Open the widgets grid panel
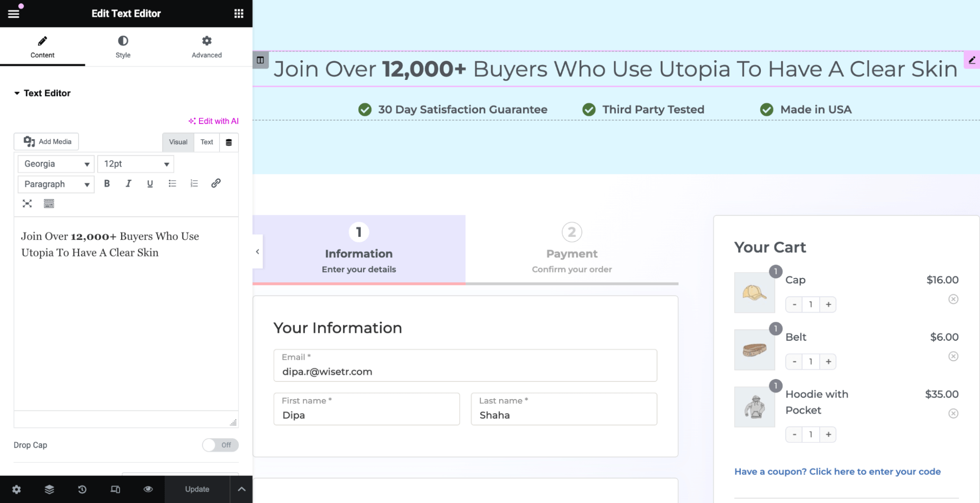Image resolution: width=980 pixels, height=503 pixels. point(239,14)
